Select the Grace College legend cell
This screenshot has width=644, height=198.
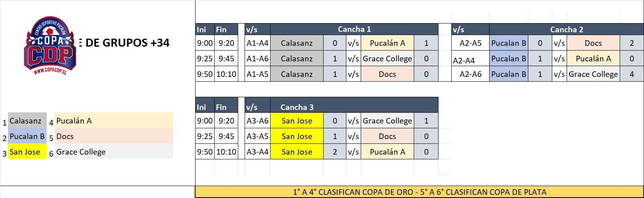coord(114,152)
